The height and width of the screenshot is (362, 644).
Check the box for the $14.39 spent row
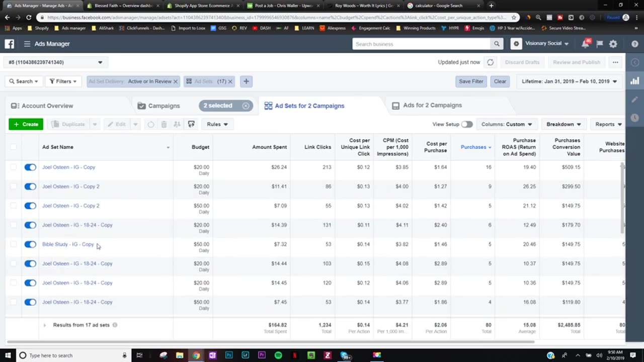click(x=13, y=225)
